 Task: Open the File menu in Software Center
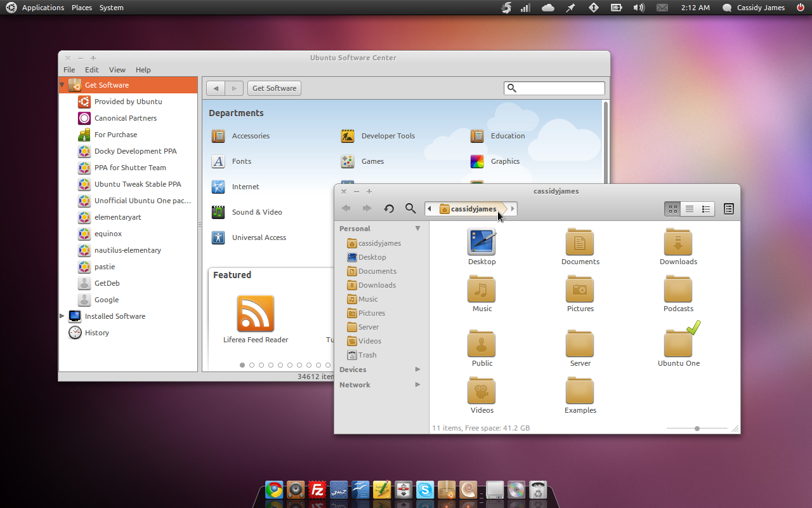(69, 70)
